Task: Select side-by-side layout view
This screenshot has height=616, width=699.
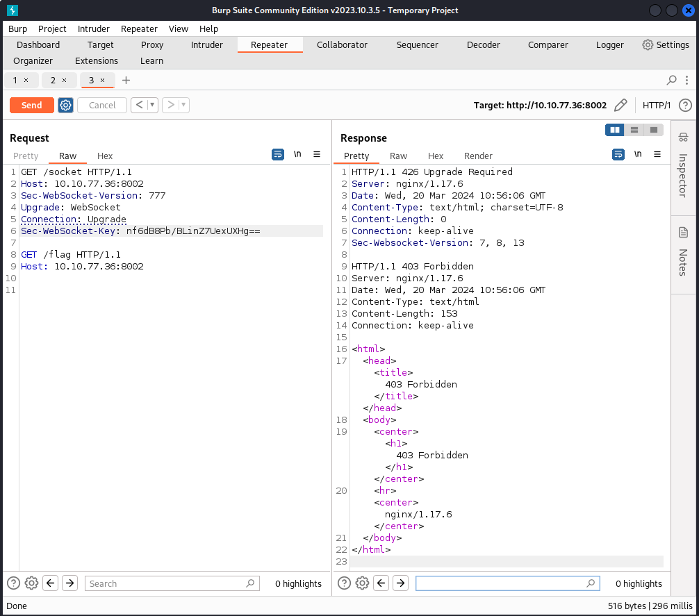Action: click(615, 130)
